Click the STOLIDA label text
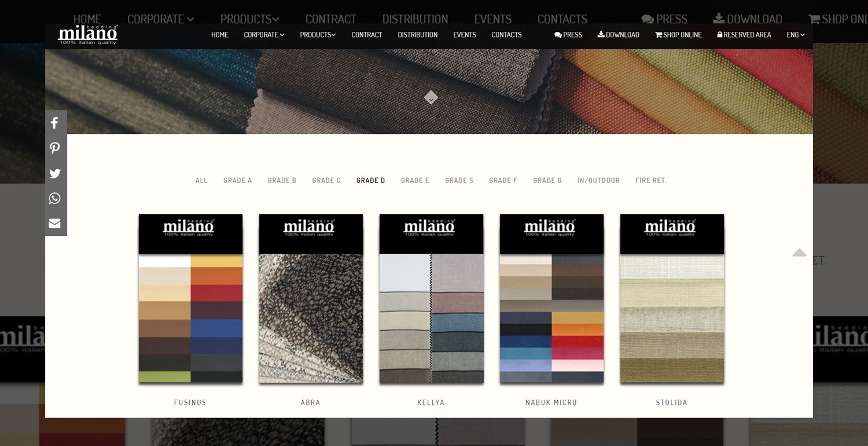This screenshot has height=446, width=868. pyautogui.click(x=672, y=403)
